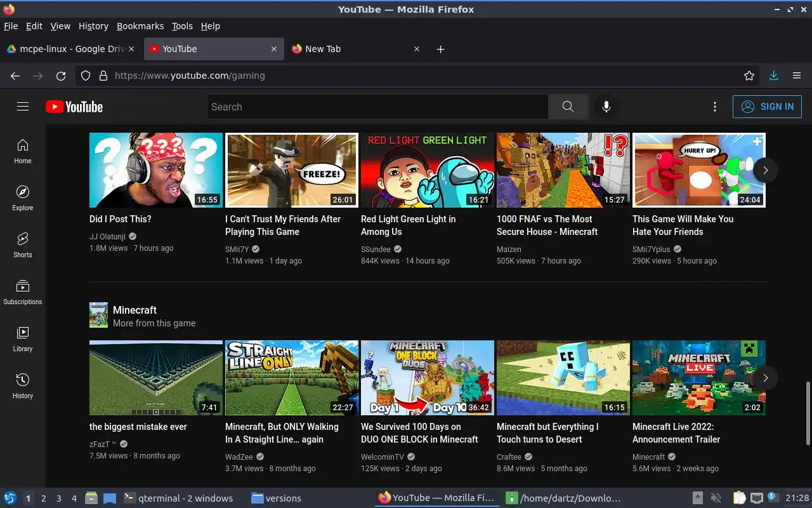Open Subscriptions in YouTube sidebar

pos(23,292)
